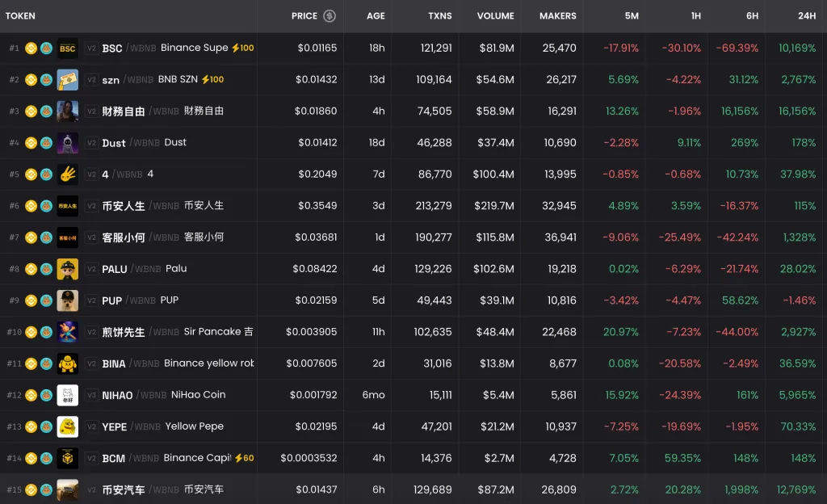
Task: Click the BSC token logo in row 1
Action: click(x=68, y=48)
